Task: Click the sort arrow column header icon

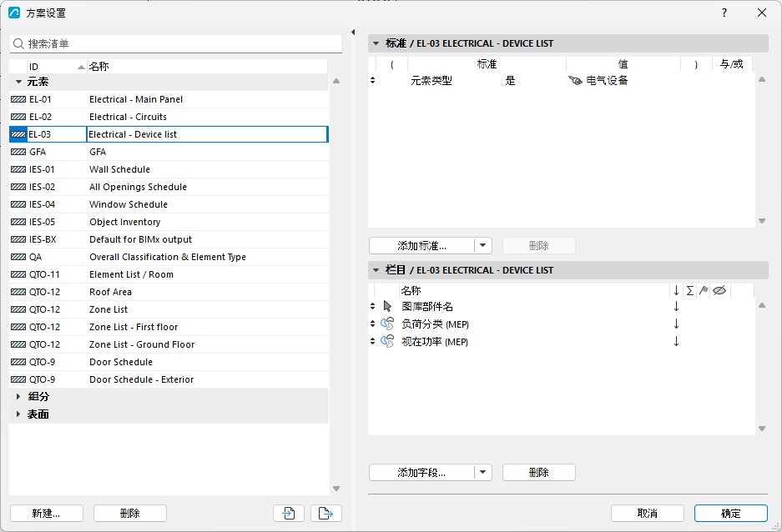Action: (676, 290)
